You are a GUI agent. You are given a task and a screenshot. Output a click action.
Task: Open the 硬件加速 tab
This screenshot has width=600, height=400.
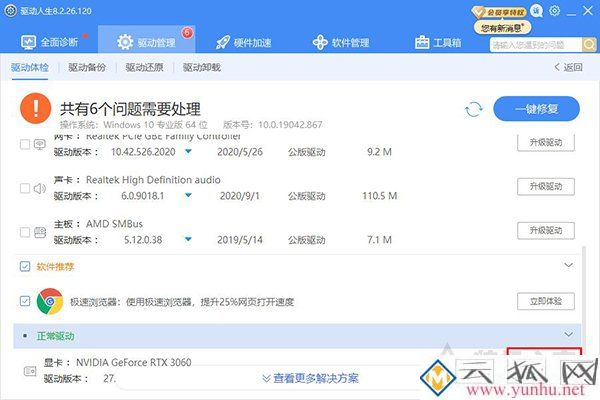(x=243, y=42)
